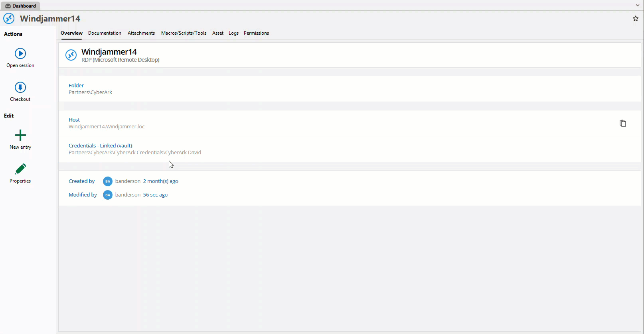644x334 pixels.
Task: Open Properties with the pencil icon
Action: click(20, 169)
